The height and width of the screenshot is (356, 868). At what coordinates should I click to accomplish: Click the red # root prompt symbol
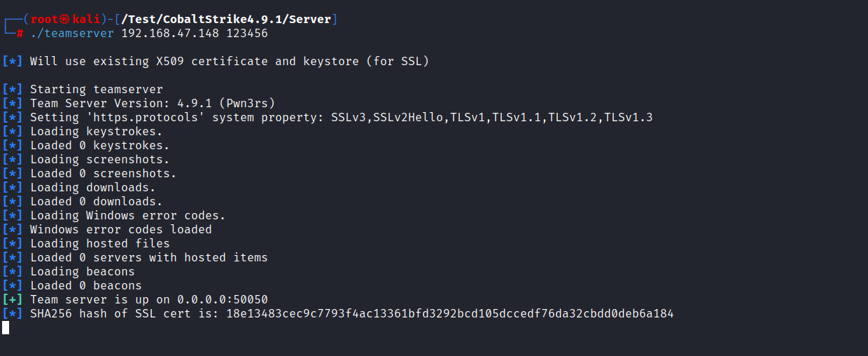pos(20,34)
